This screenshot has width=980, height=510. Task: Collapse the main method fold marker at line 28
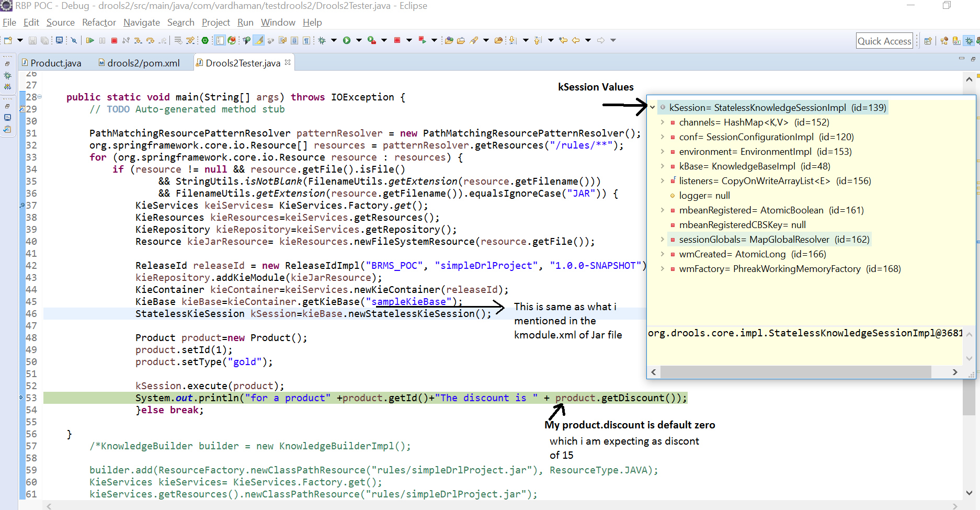pyautogui.click(x=40, y=97)
